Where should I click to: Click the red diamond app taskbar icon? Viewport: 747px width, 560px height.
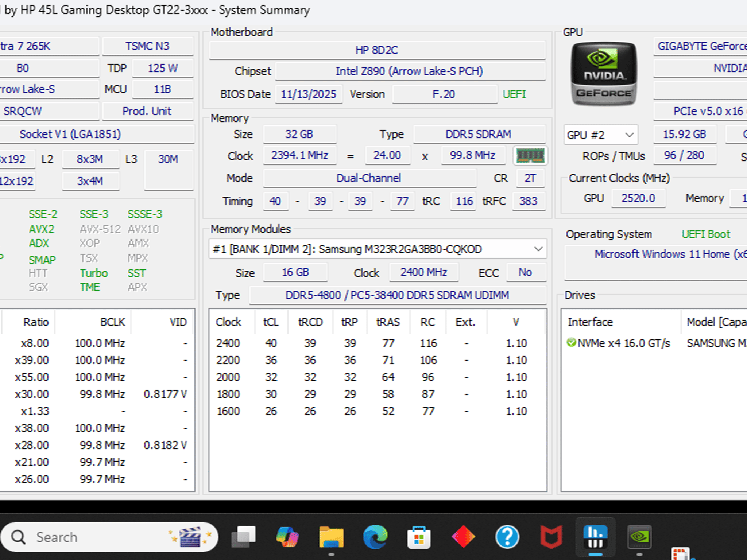[463, 537]
